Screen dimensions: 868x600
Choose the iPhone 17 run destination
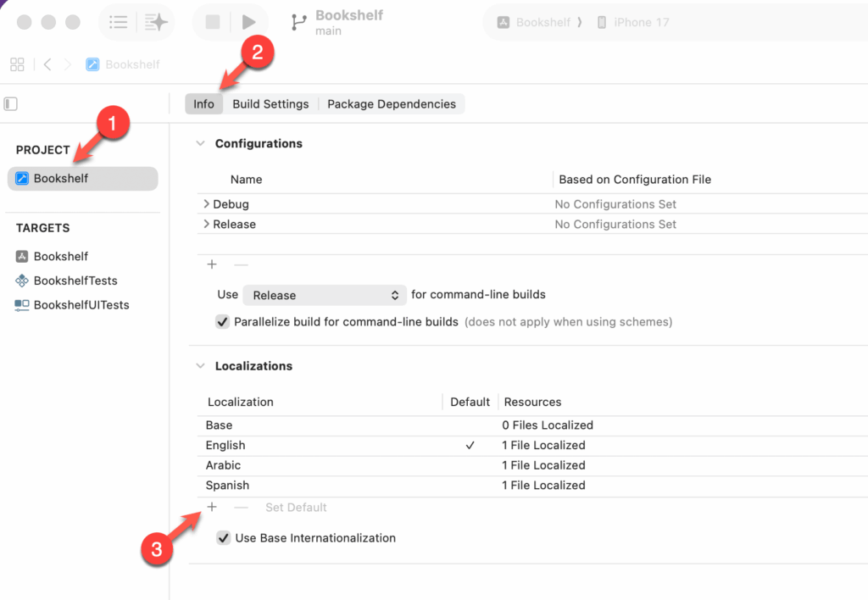click(x=632, y=22)
